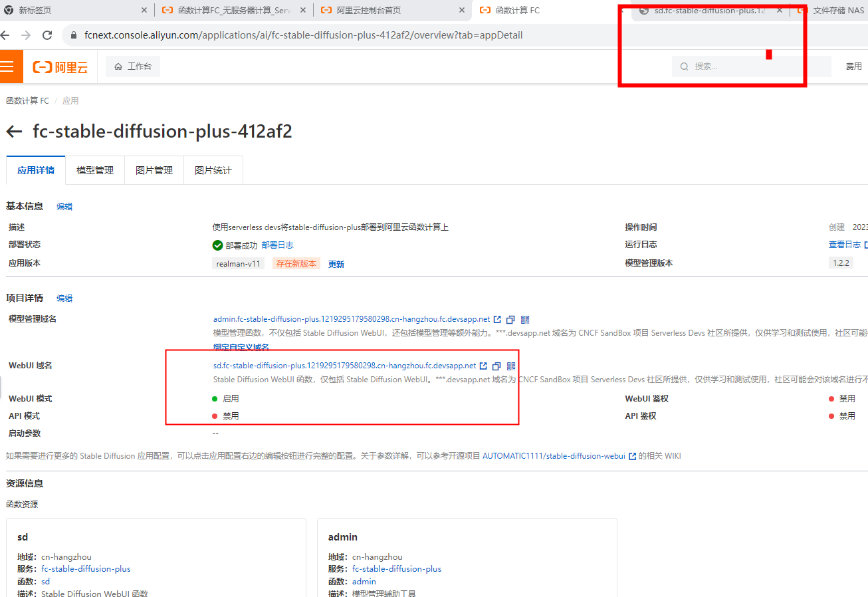Open AUTOMATIC1111/stable-diffusion-webui link

pos(554,456)
